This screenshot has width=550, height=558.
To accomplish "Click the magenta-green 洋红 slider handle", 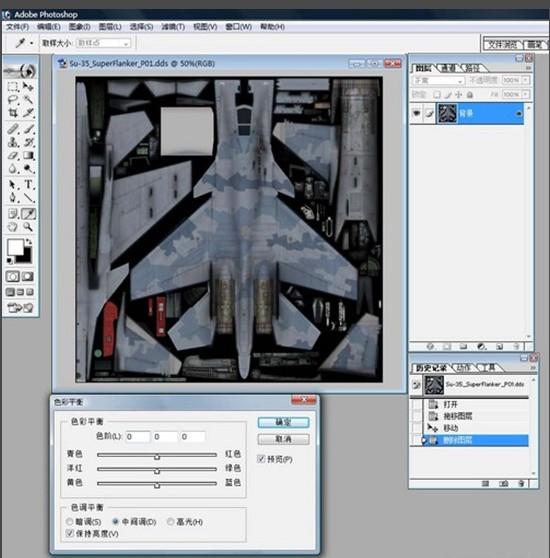I will pyautogui.click(x=157, y=471).
